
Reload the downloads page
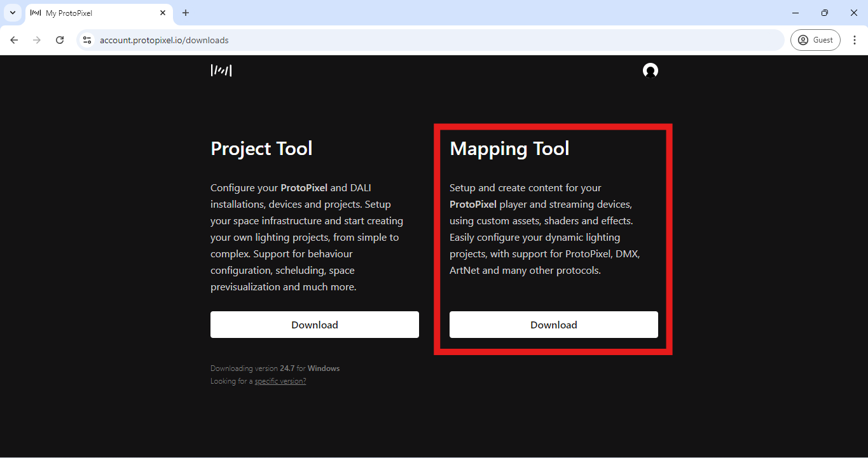59,39
